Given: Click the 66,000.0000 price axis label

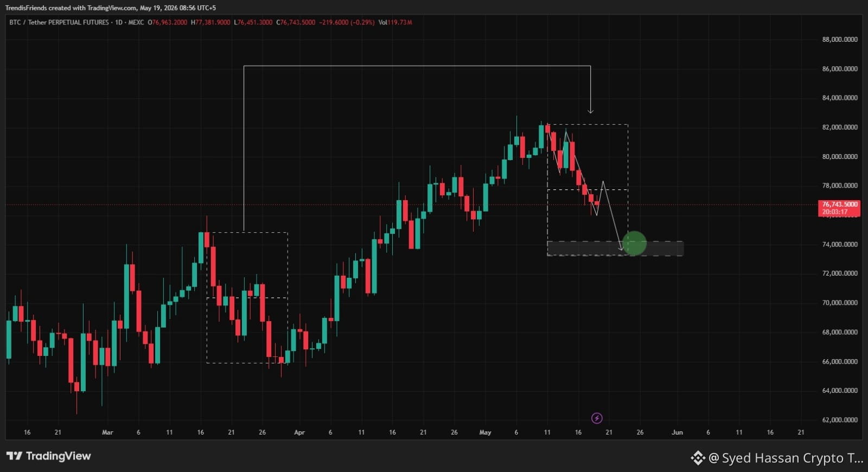Looking at the screenshot, I should click(x=840, y=361).
